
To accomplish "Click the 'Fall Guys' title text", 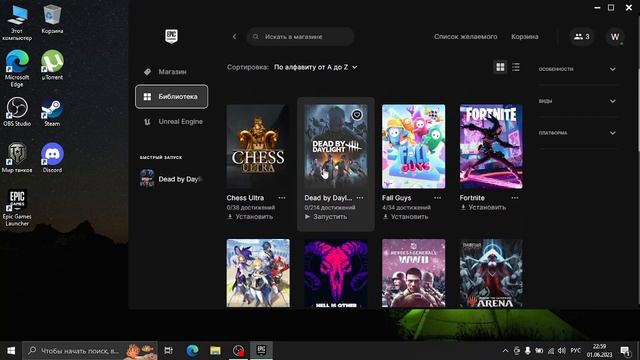I will [x=396, y=198].
